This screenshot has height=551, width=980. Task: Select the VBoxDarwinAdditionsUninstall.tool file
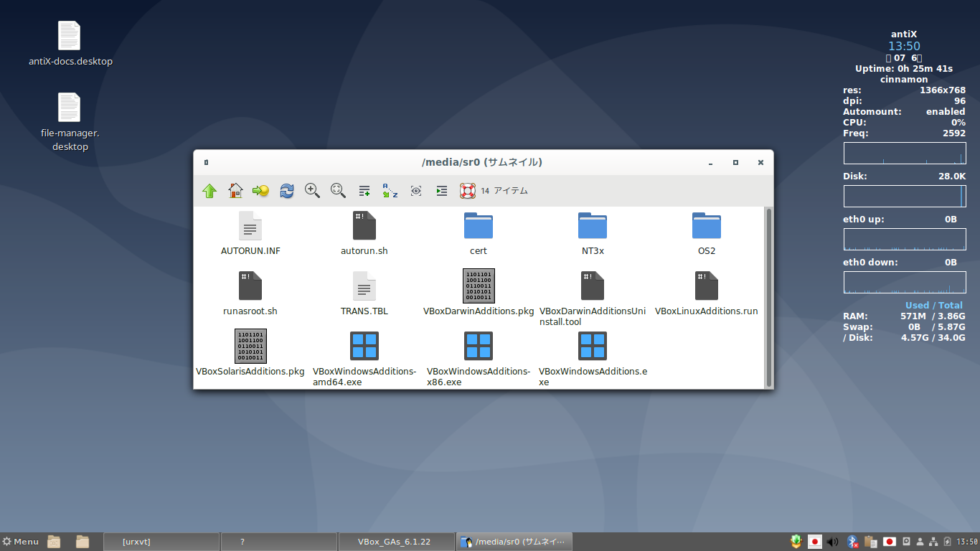tap(593, 299)
